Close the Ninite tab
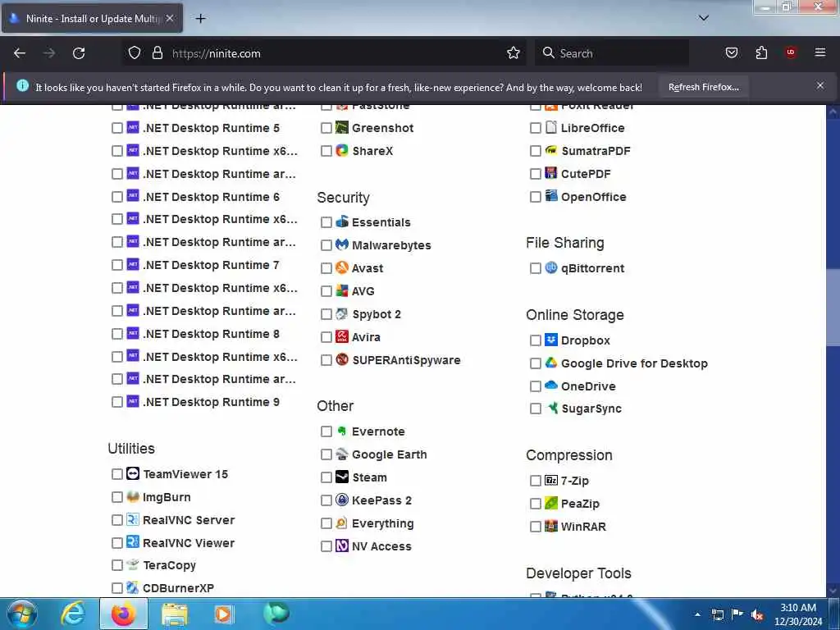This screenshot has height=630, width=840. (x=170, y=18)
